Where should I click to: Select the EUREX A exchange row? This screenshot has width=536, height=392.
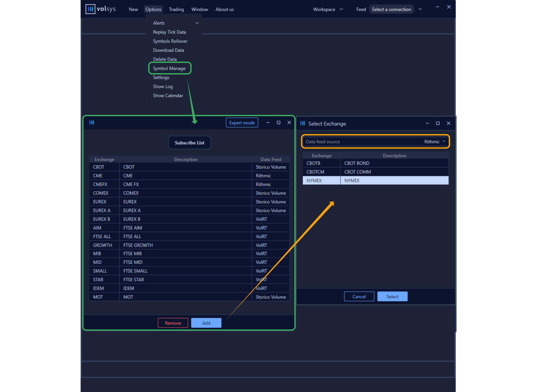pos(190,210)
